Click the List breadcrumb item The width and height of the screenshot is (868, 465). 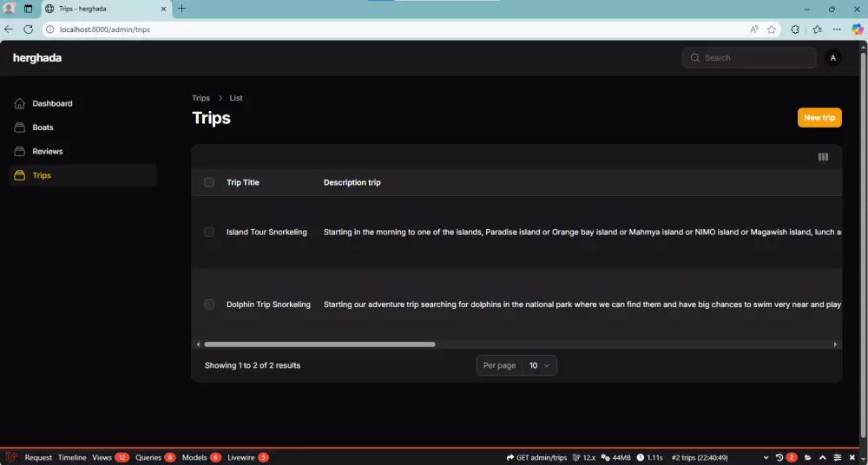[x=236, y=98]
